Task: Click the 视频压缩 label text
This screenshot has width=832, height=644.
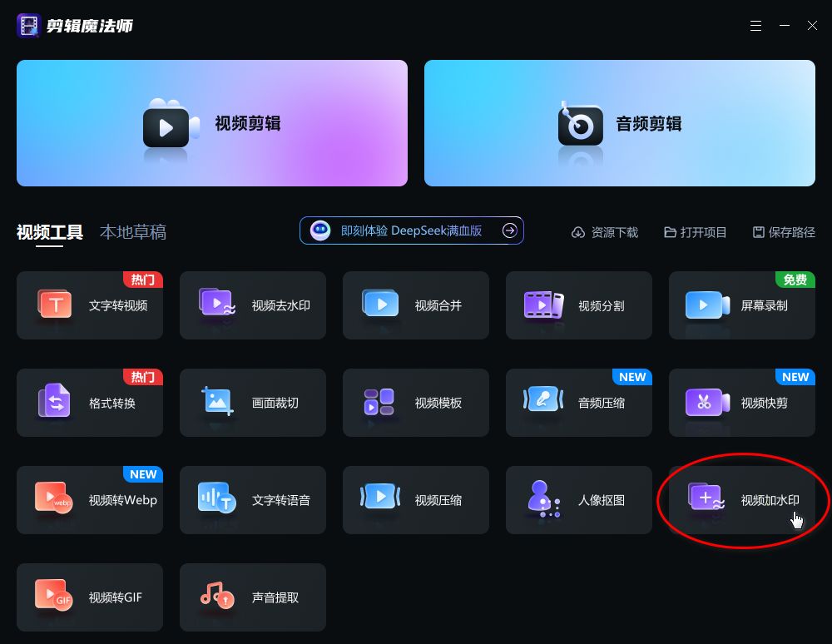Action: coord(438,500)
